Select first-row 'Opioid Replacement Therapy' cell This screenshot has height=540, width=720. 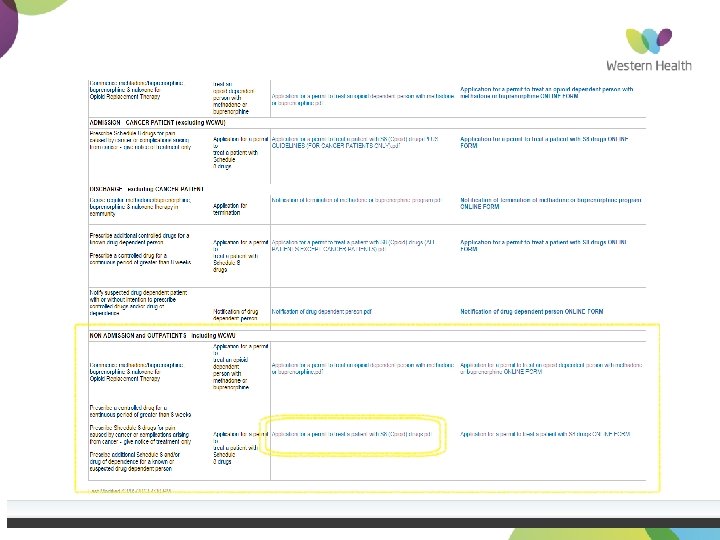click(x=136, y=90)
